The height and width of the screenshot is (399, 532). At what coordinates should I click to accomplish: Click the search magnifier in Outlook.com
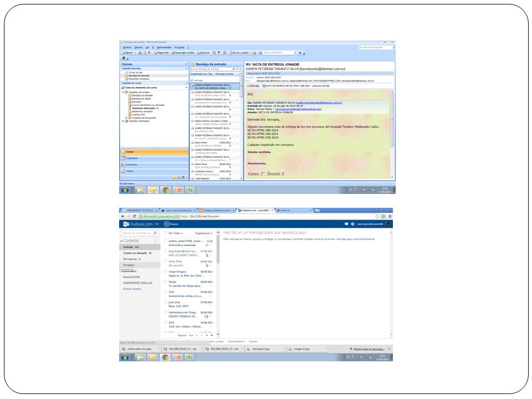pos(155,233)
